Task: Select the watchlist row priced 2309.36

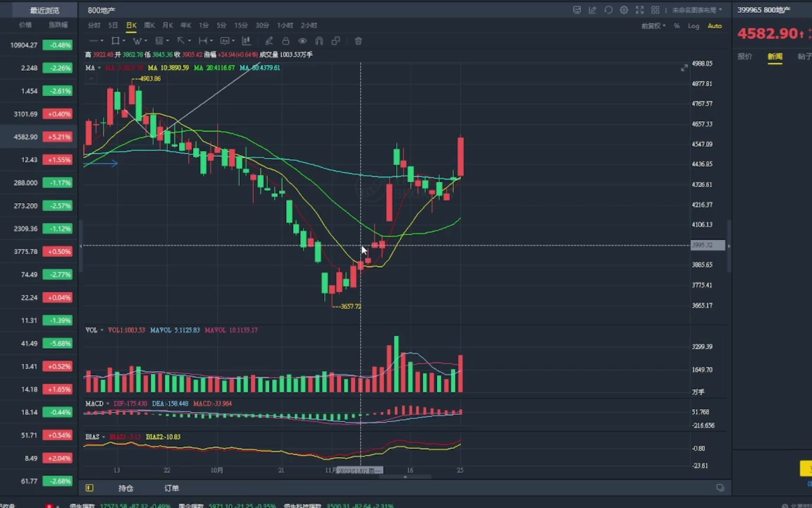Action: tap(39, 229)
